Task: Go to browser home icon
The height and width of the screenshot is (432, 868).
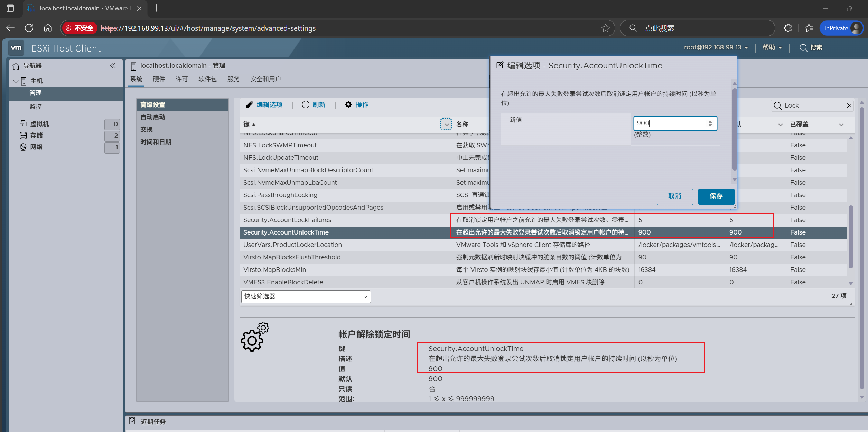Action: (48, 28)
